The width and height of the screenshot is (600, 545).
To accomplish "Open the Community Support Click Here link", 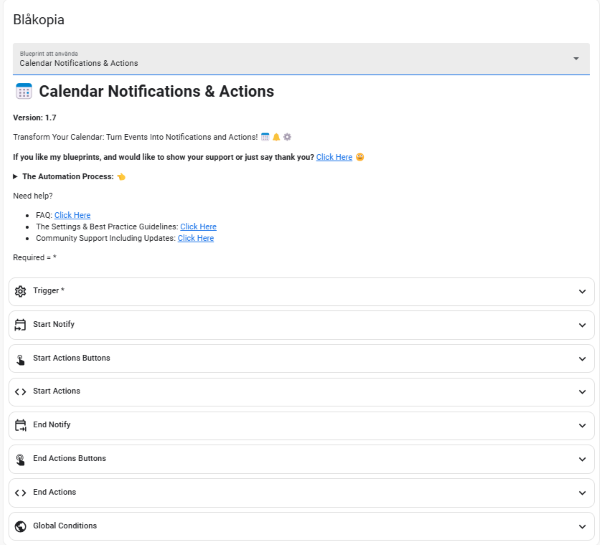I will 196,238.
